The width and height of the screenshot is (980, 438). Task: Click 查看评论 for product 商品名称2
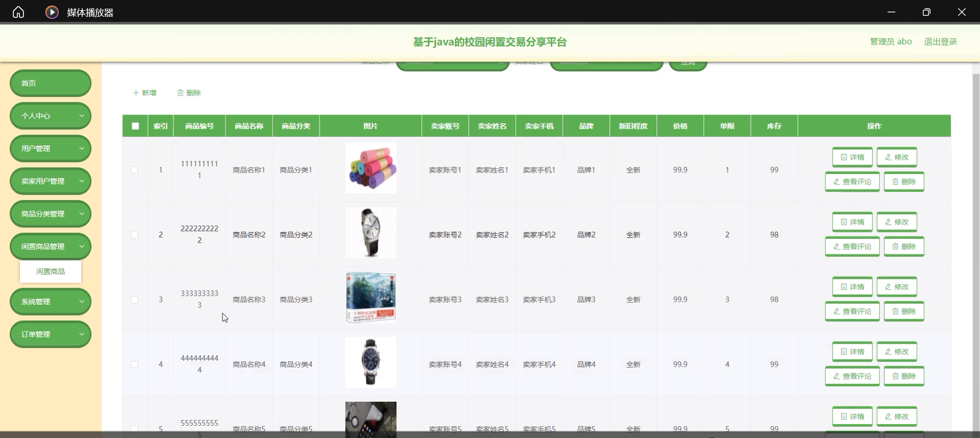(852, 246)
